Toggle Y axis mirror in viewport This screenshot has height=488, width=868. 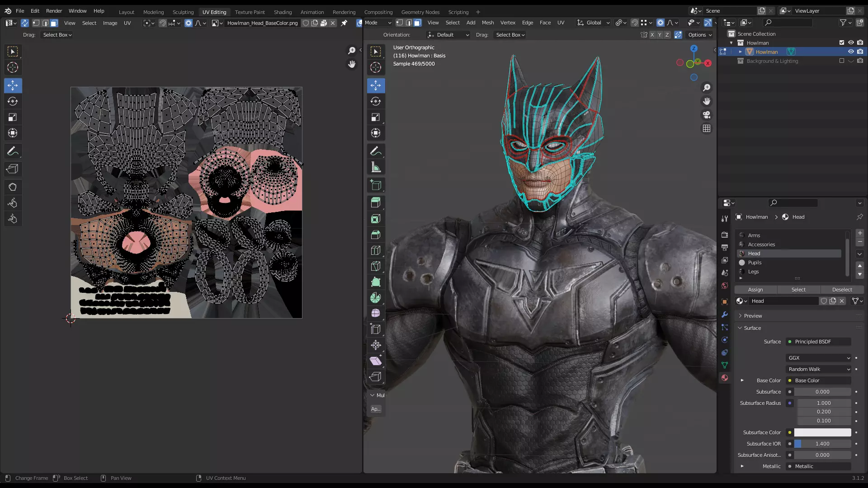coord(660,35)
